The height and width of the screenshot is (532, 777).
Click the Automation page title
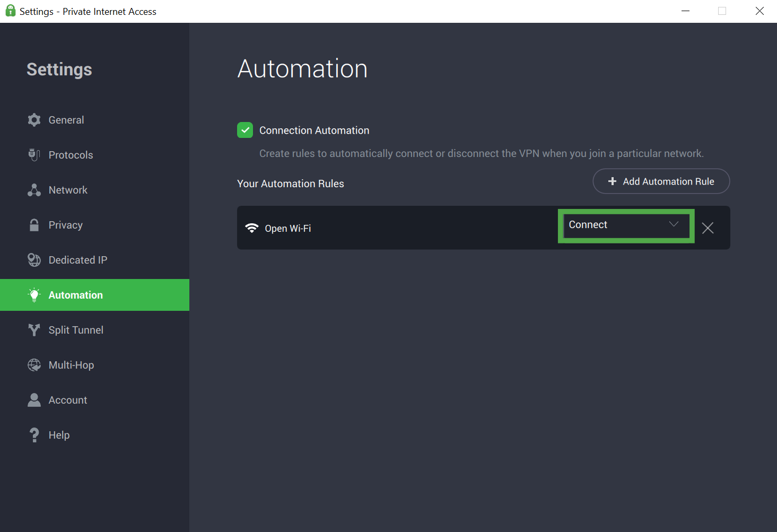coord(302,68)
